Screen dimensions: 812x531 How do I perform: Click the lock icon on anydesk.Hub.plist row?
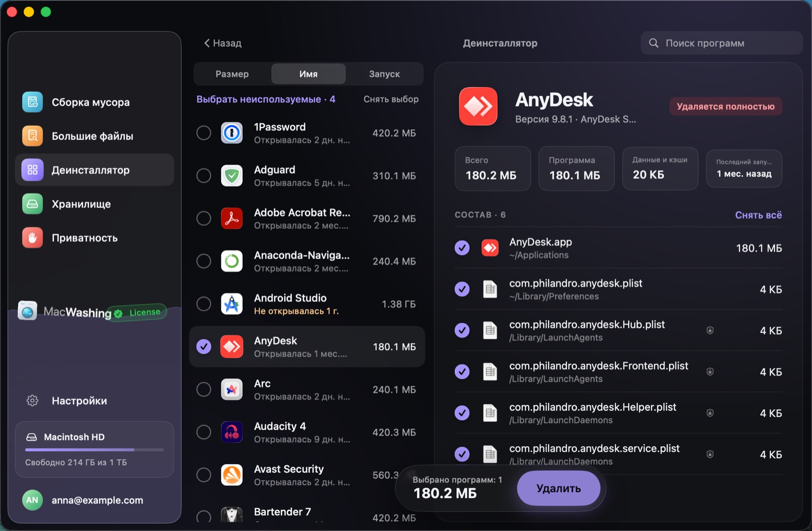coord(710,331)
